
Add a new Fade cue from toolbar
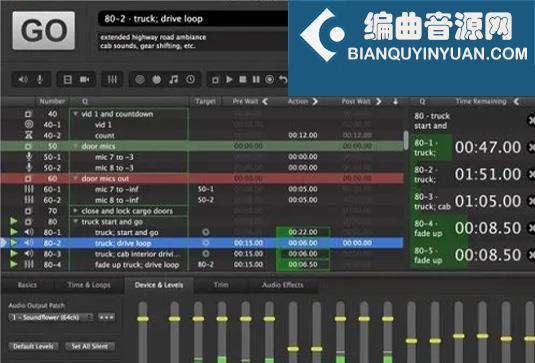click(x=112, y=79)
